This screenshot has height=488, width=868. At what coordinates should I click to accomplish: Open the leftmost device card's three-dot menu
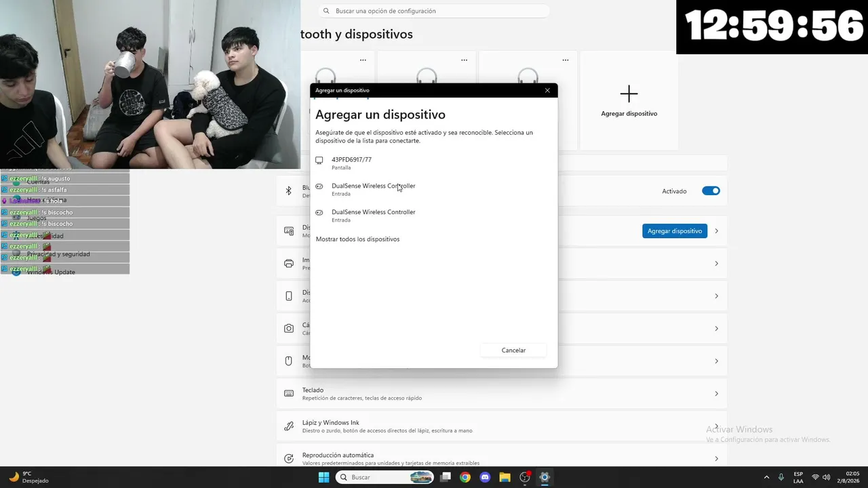(x=363, y=60)
